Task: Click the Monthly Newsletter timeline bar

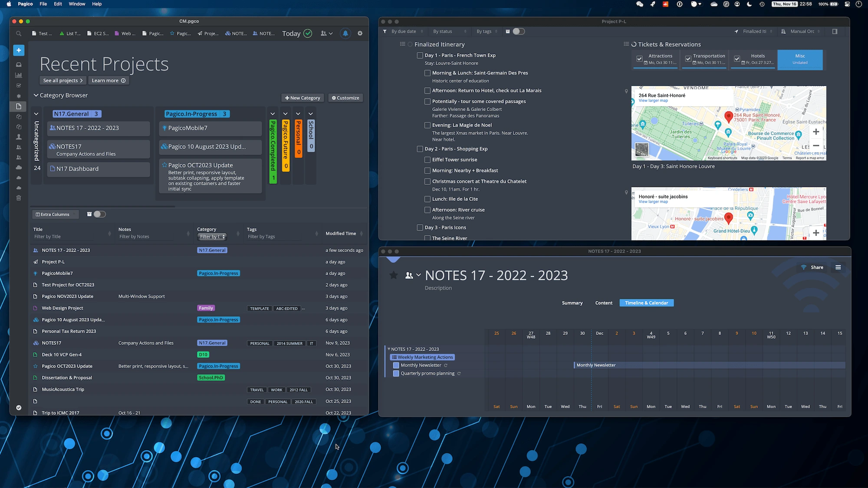Action: point(709,365)
